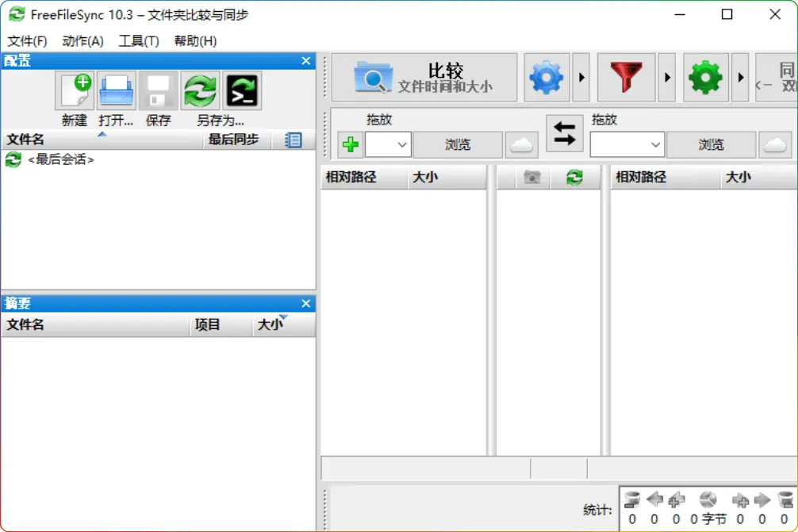
Task: Add folder pair with green plus icon
Action: pos(351,145)
